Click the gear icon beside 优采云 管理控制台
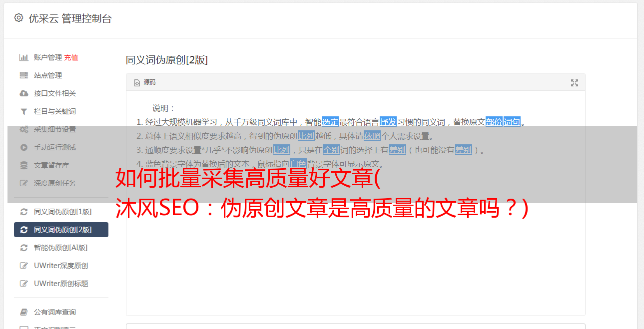This screenshot has width=644, height=329. (18, 18)
